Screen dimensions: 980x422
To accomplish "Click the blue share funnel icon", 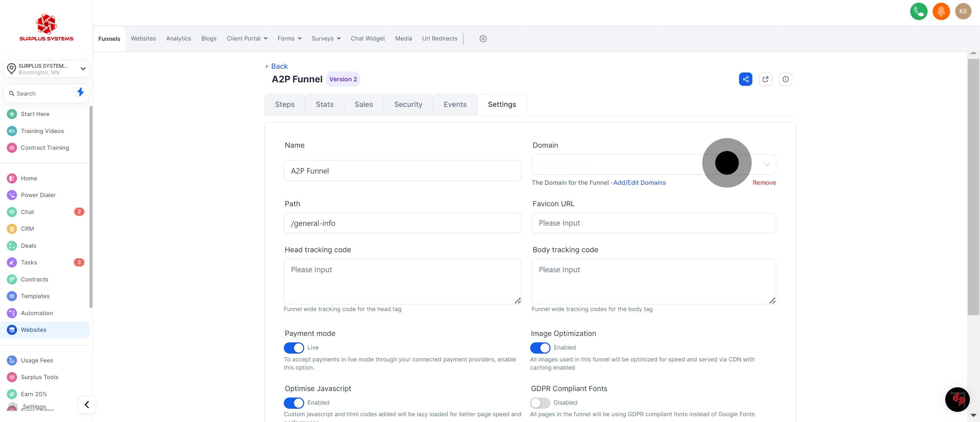I will tap(745, 79).
